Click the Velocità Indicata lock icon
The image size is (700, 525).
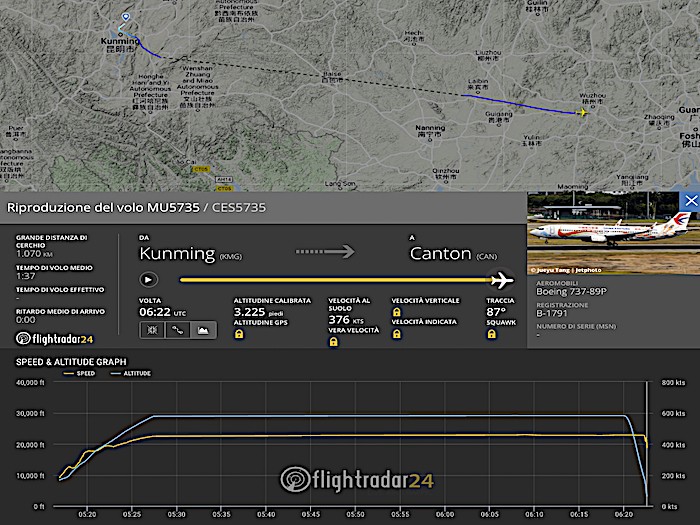coord(396,334)
